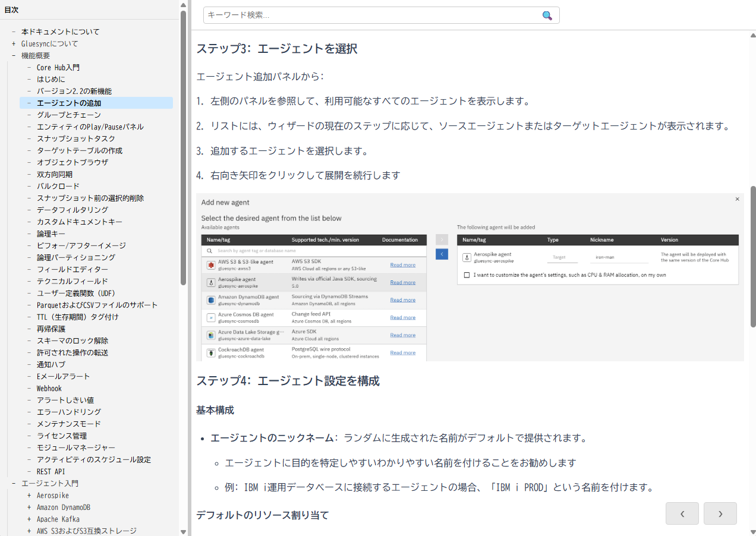Open 双方向同期 topic
The image size is (756, 536).
55,175
